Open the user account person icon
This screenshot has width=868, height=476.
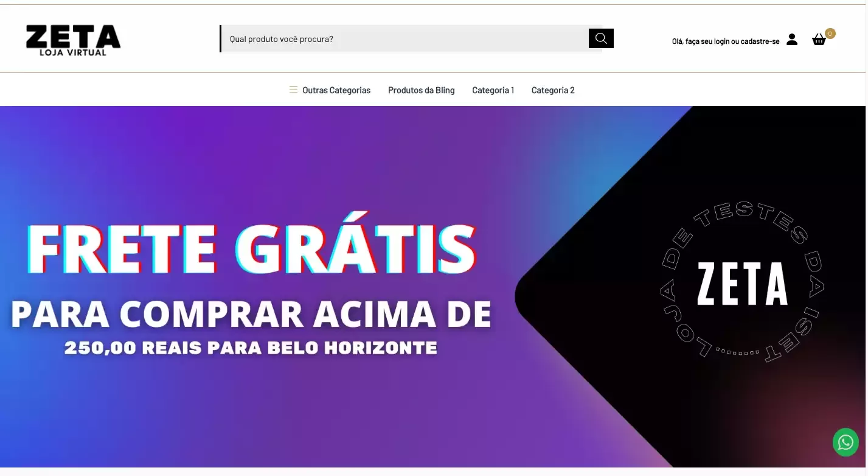pos(792,40)
